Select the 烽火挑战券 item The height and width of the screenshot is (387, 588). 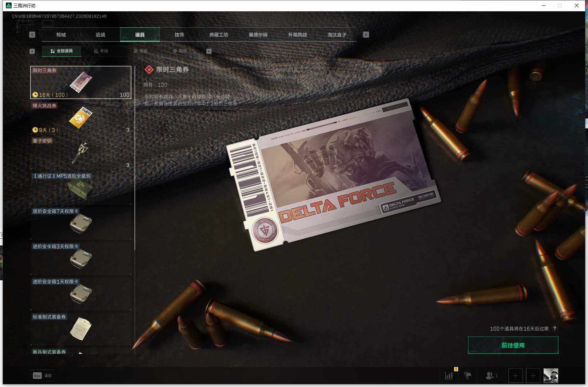(x=81, y=118)
